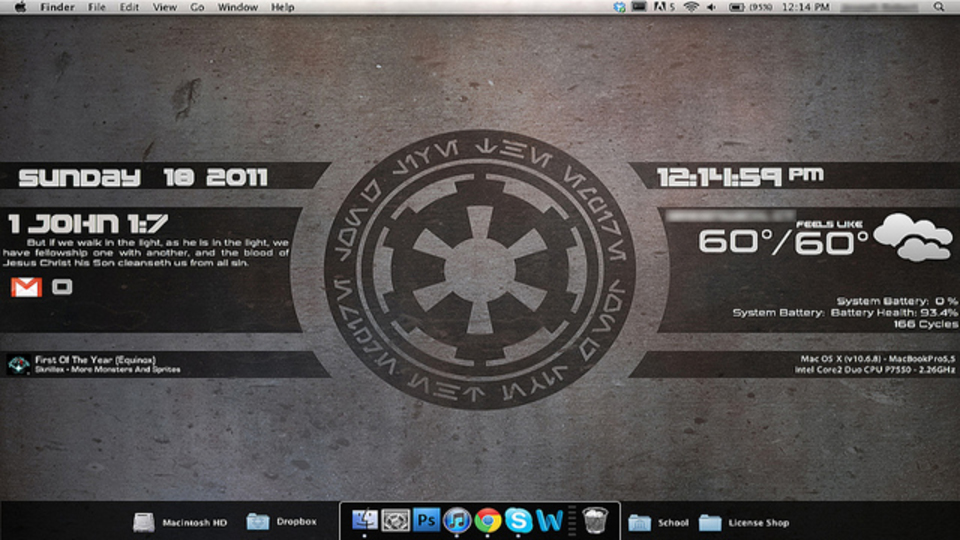Click the Dropbox menu bar icon
The width and height of the screenshot is (960, 540).
(619, 7)
